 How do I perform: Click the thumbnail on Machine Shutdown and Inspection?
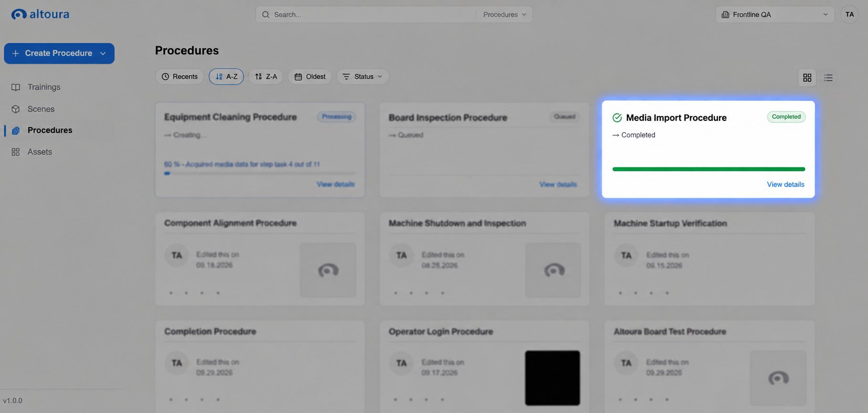coord(553,270)
